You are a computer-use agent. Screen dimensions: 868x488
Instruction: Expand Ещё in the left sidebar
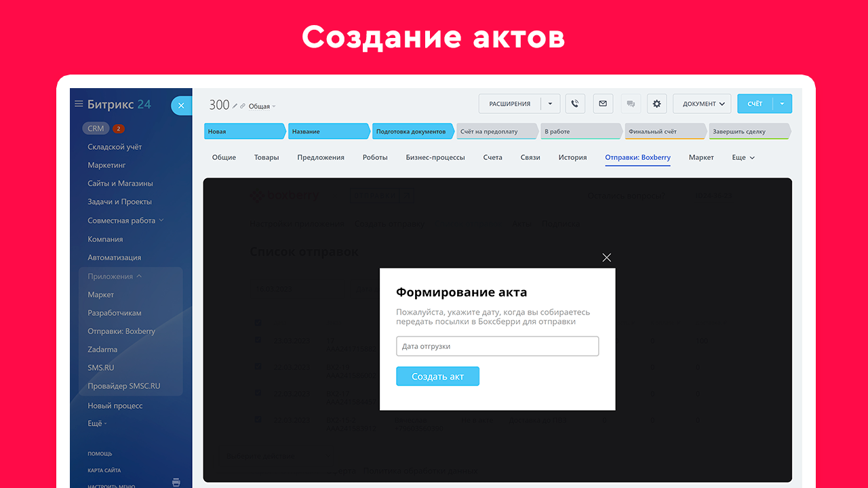[x=97, y=424]
